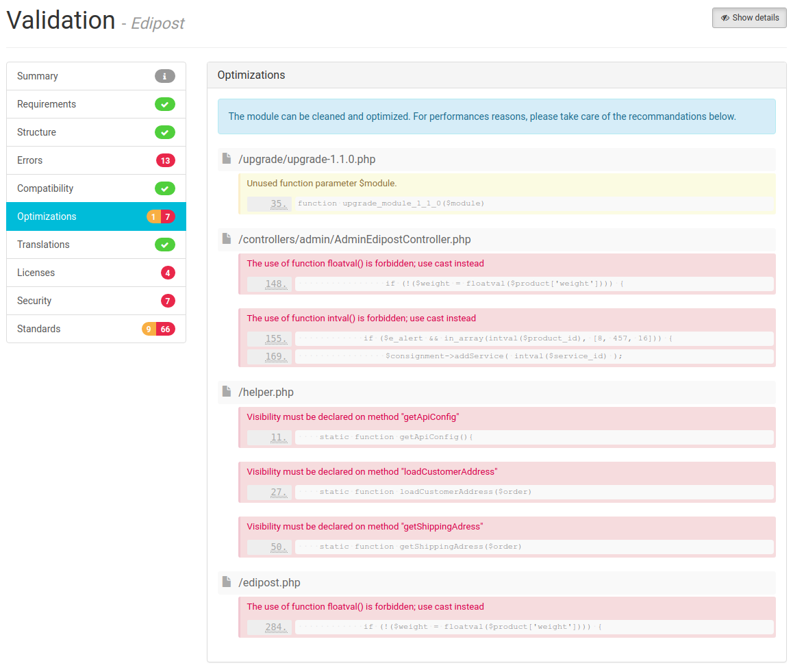Image resolution: width=793 pixels, height=672 pixels.
Task: Click the static function getShippingAdress code line
Action: [535, 547]
